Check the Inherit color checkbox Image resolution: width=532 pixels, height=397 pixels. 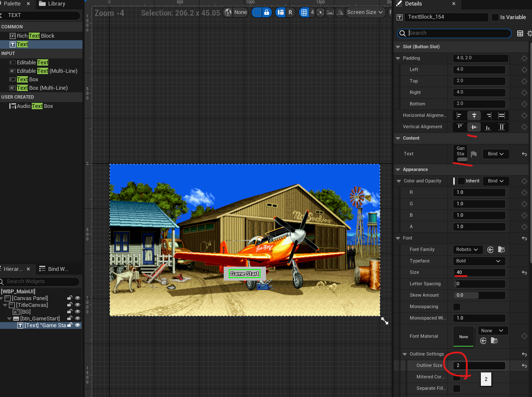(461, 181)
